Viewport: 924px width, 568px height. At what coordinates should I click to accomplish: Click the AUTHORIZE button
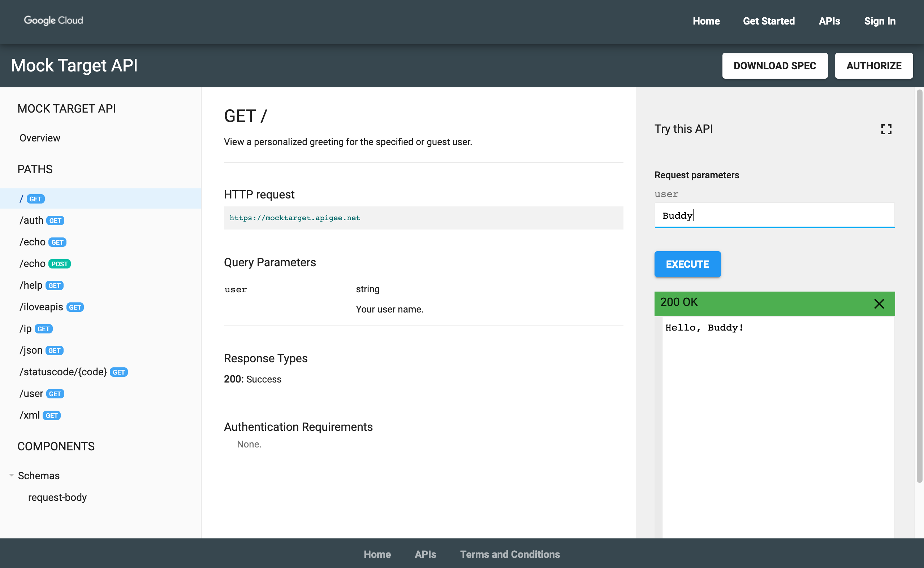[x=873, y=65]
